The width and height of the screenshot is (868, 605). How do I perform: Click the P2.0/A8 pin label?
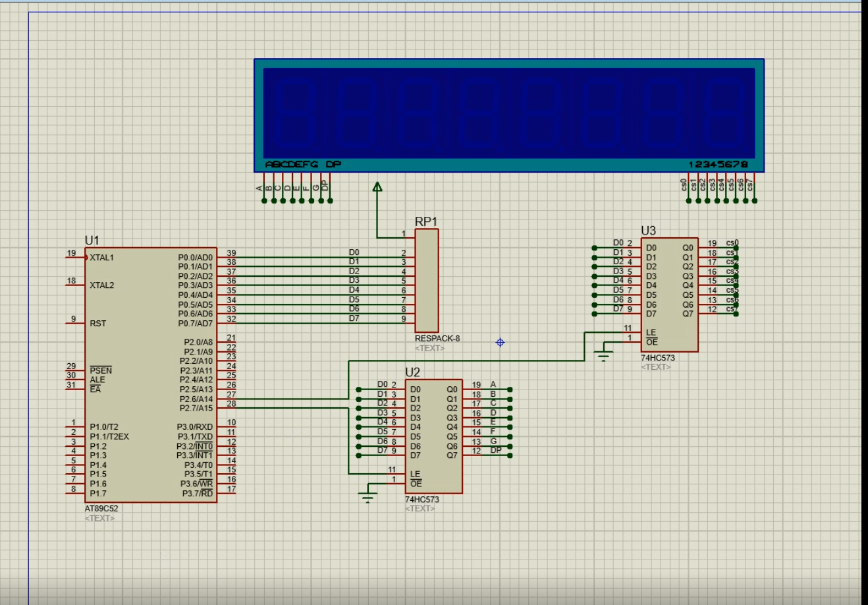198,342
